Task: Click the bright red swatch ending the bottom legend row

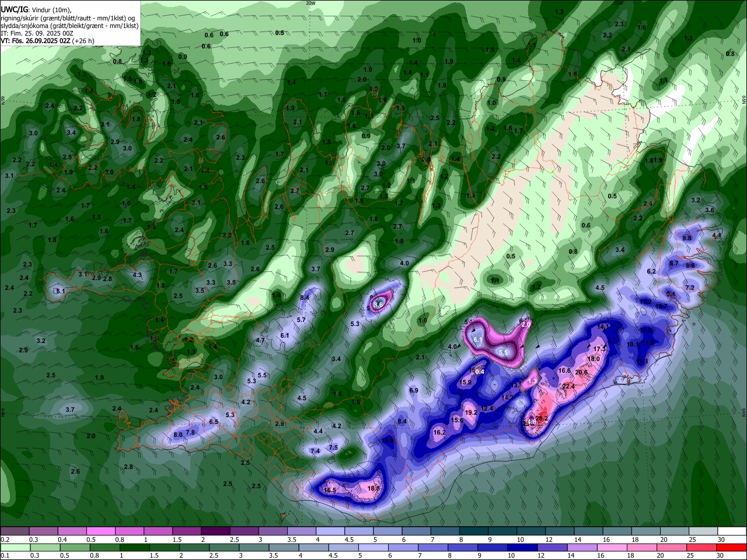Action: coord(732,548)
